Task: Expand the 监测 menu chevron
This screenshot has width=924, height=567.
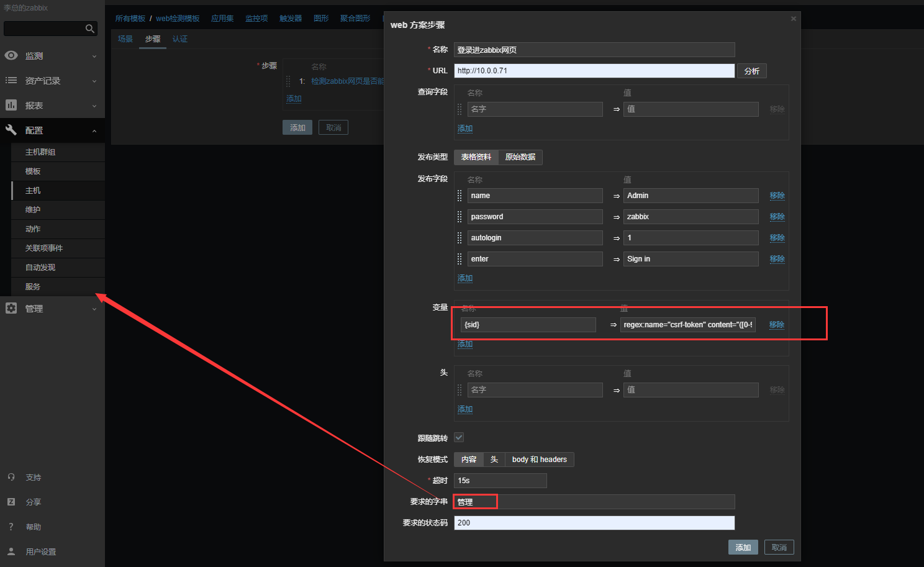Action: [x=94, y=57]
